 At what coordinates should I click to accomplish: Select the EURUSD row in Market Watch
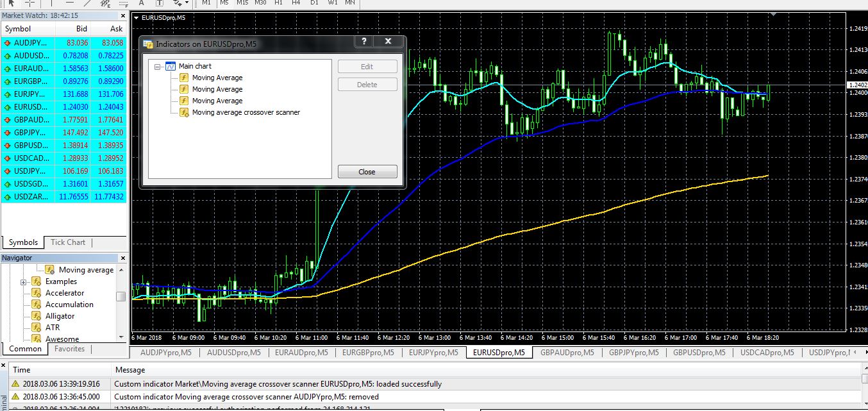pyautogui.click(x=64, y=107)
